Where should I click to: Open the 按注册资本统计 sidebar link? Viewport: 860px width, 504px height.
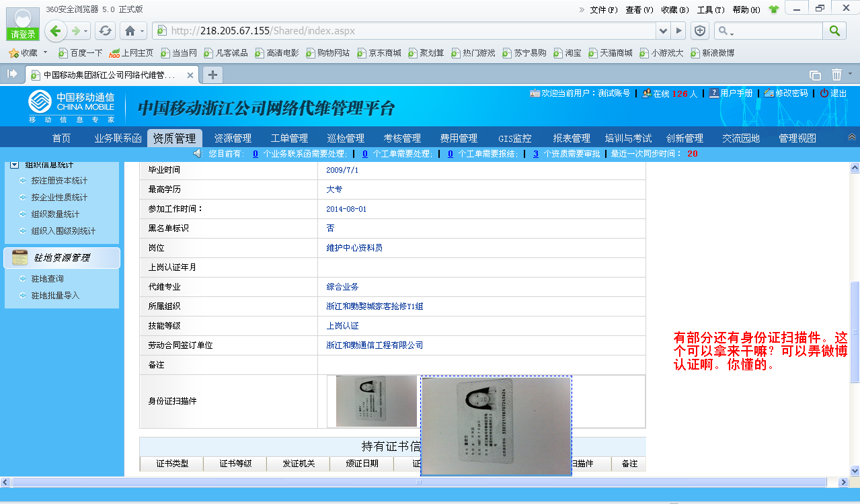[x=59, y=181]
